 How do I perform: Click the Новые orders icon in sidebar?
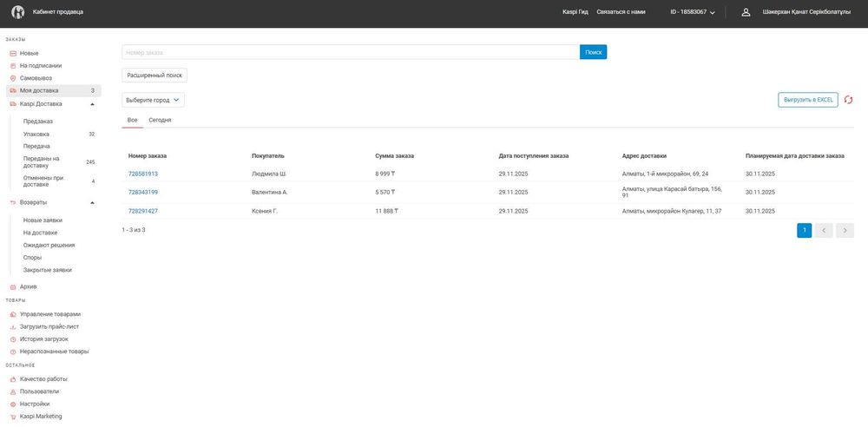pyautogui.click(x=13, y=54)
